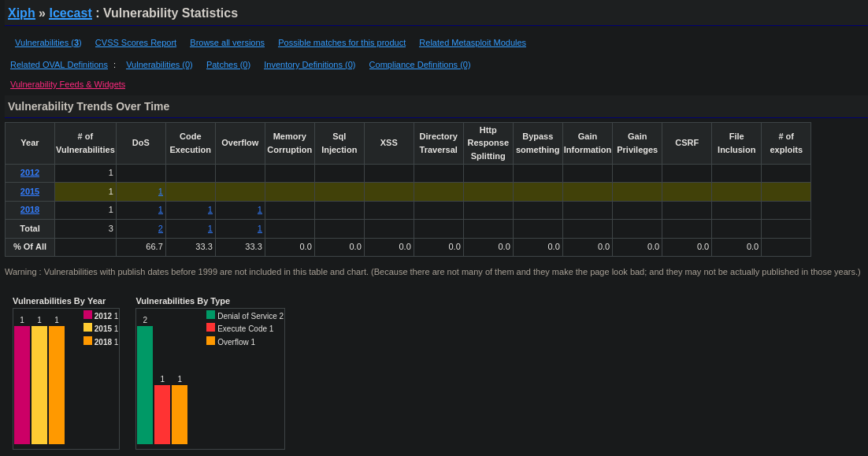Open Related OVAL Definitions

(58, 65)
